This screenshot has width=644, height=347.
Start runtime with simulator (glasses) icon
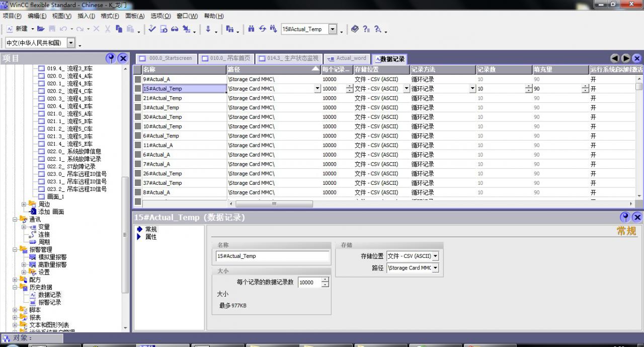pyautogui.click(x=175, y=29)
